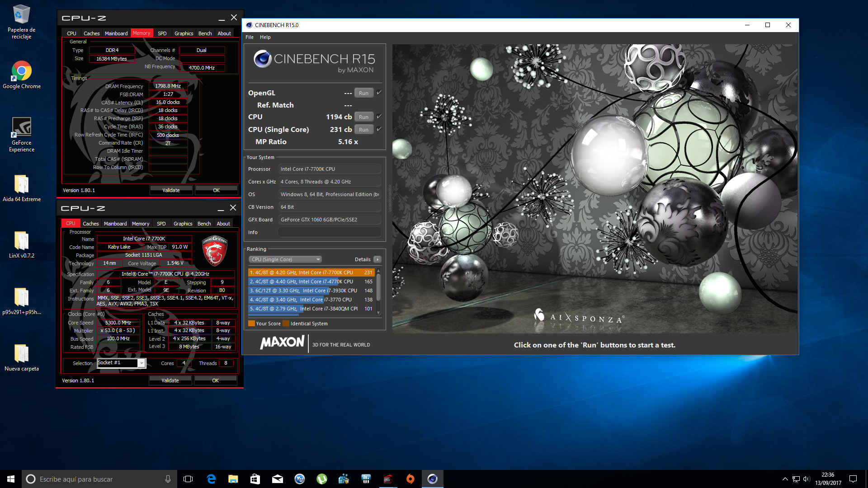Click the ranking list scrollbar thumb
The image size is (868, 488).
point(378,286)
